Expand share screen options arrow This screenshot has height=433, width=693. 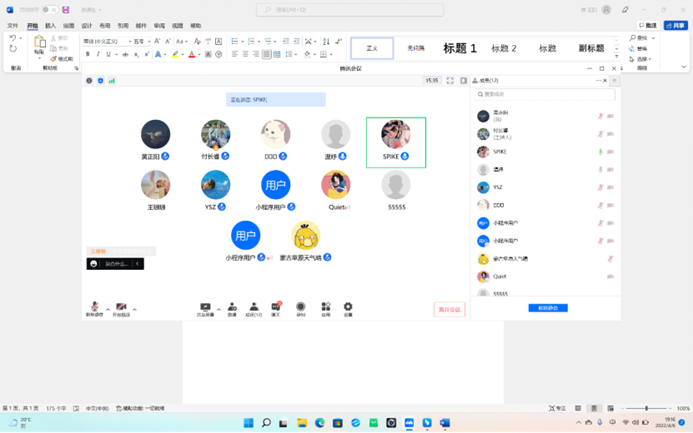pyautogui.click(x=218, y=309)
